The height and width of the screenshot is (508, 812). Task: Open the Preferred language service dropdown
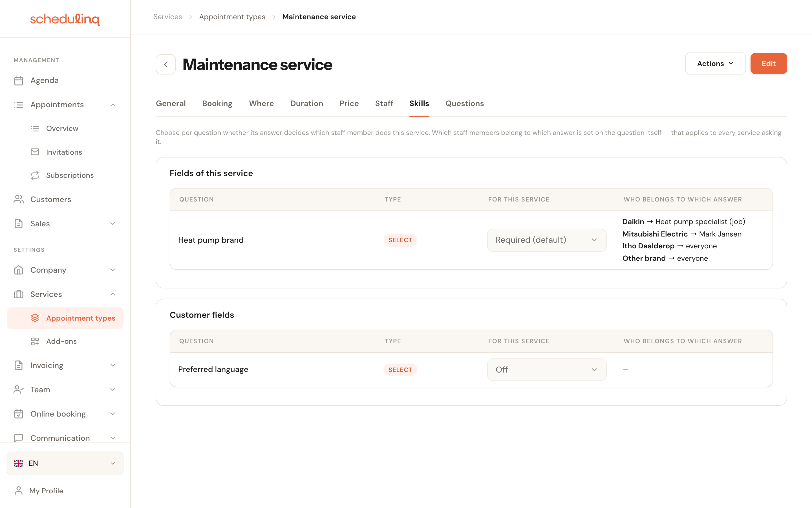(547, 370)
